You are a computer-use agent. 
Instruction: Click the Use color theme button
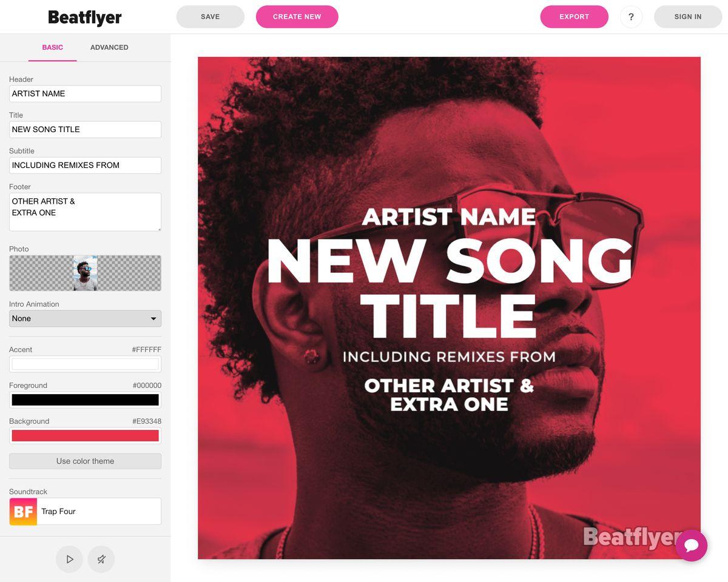click(85, 461)
